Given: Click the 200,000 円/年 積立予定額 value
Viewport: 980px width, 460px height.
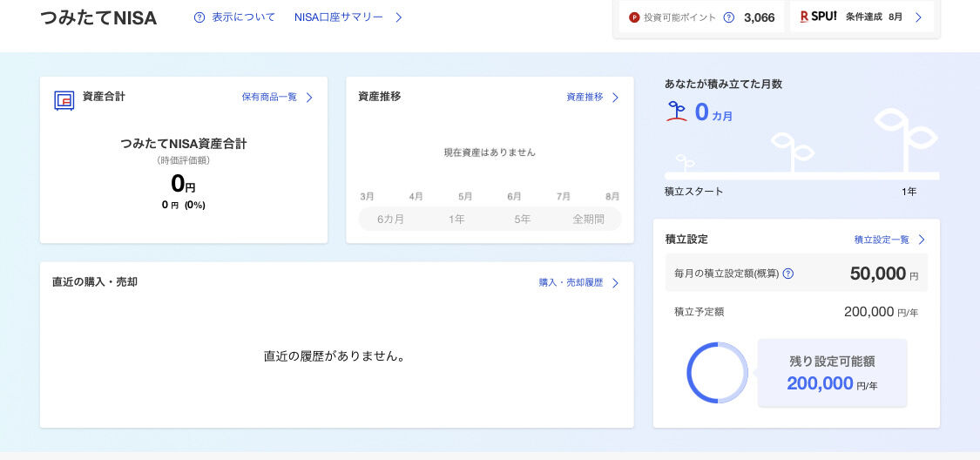Looking at the screenshot, I should coord(882,312).
